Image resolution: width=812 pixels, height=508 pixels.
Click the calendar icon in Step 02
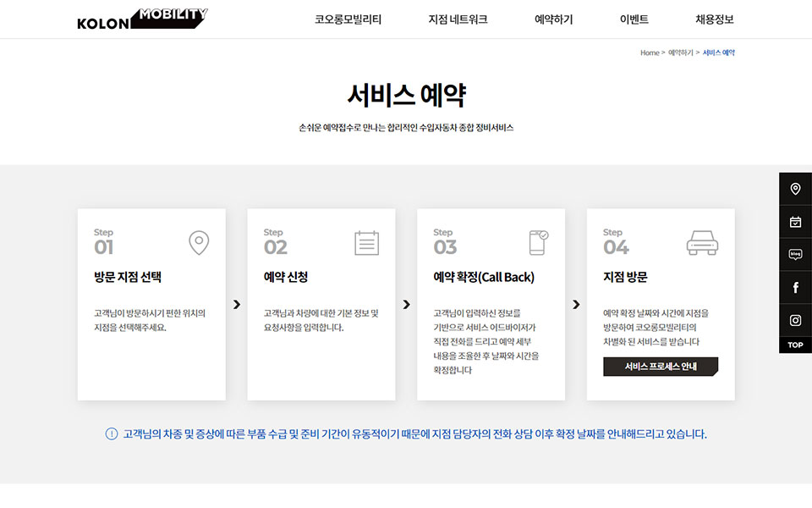point(367,243)
